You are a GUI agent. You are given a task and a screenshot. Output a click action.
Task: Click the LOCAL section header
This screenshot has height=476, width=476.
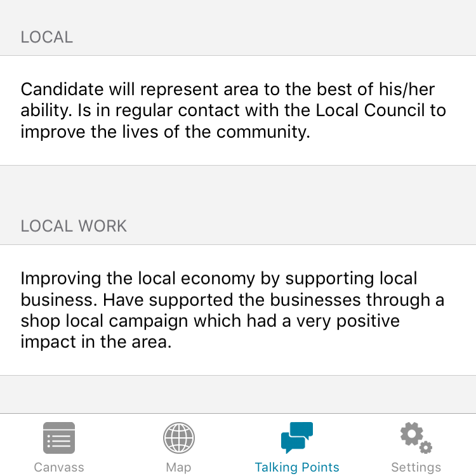47,37
